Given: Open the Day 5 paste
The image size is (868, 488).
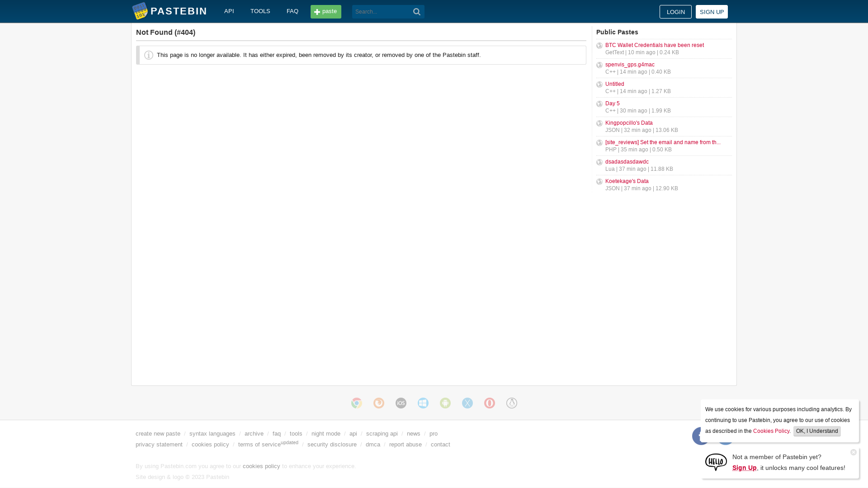Looking at the screenshot, I should (x=613, y=103).
